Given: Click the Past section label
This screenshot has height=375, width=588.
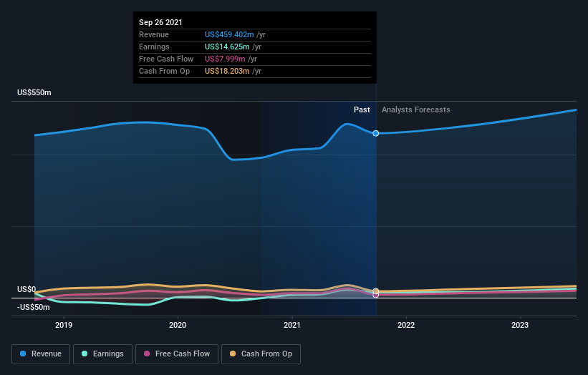Looking at the screenshot, I should click(x=362, y=109).
